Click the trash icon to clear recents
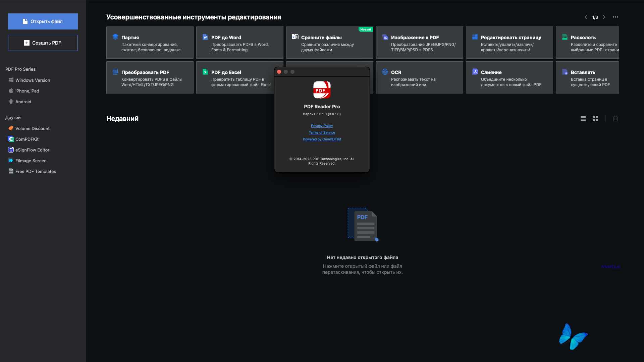This screenshot has height=362, width=644. [x=615, y=119]
